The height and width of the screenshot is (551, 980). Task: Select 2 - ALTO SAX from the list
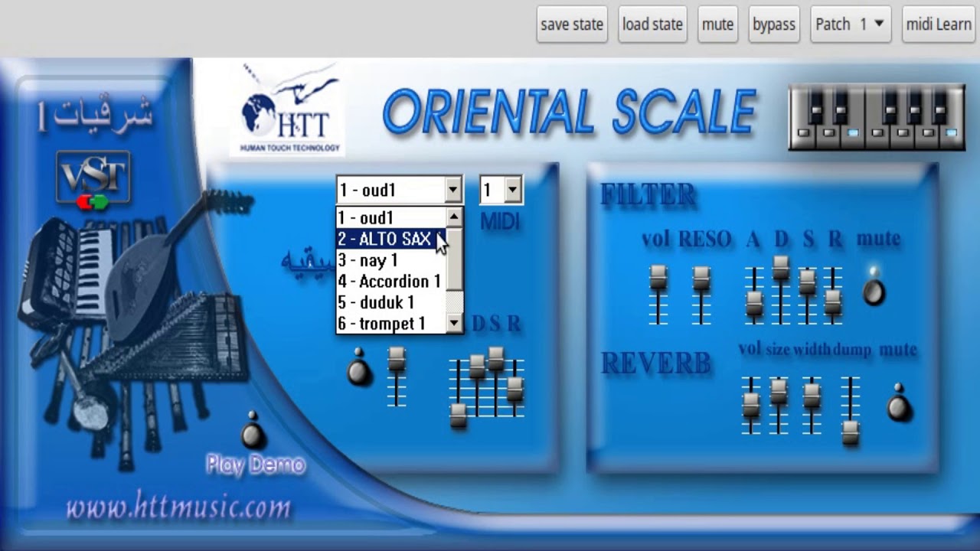(x=390, y=239)
